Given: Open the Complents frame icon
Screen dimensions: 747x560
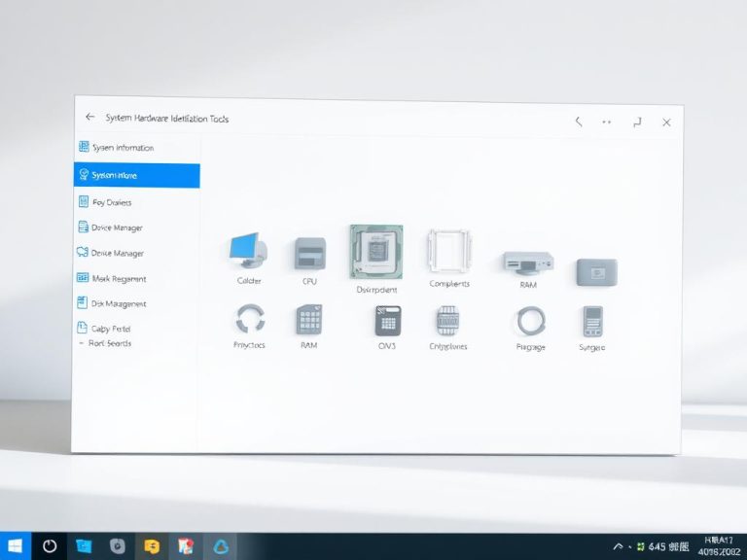Looking at the screenshot, I should click(448, 251).
